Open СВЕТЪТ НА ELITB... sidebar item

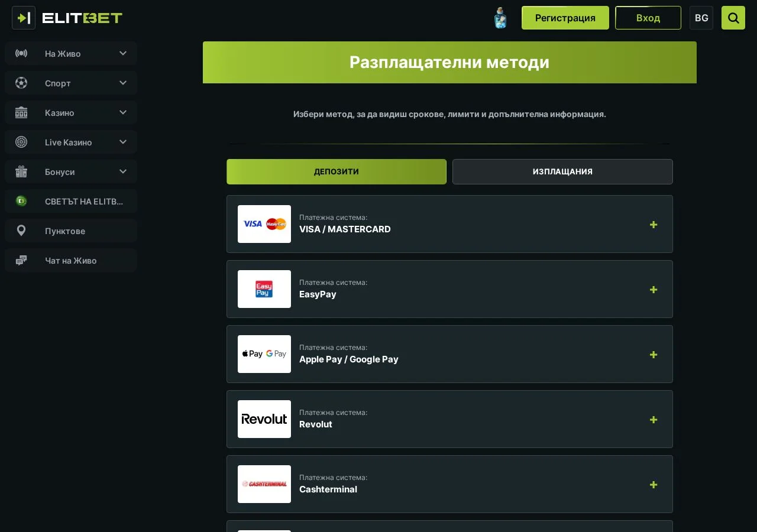pyautogui.click(x=71, y=201)
